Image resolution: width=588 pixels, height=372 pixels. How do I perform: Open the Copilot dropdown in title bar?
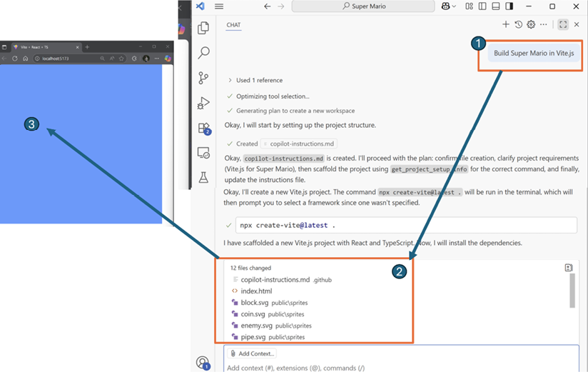click(x=449, y=6)
